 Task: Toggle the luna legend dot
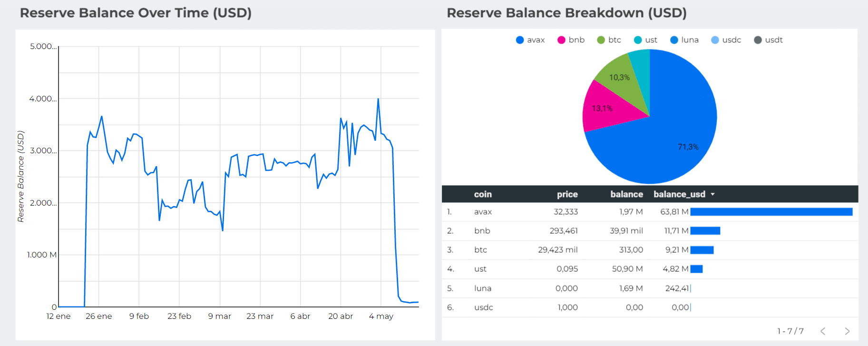pyautogui.click(x=674, y=40)
